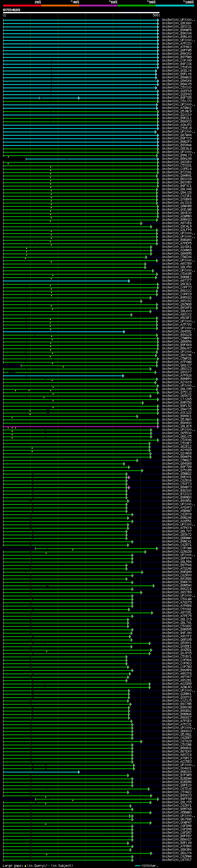Click magenta arrowhead on UniRef100_B8ABT3 row
The image size is (197, 868).
click(129, 487)
